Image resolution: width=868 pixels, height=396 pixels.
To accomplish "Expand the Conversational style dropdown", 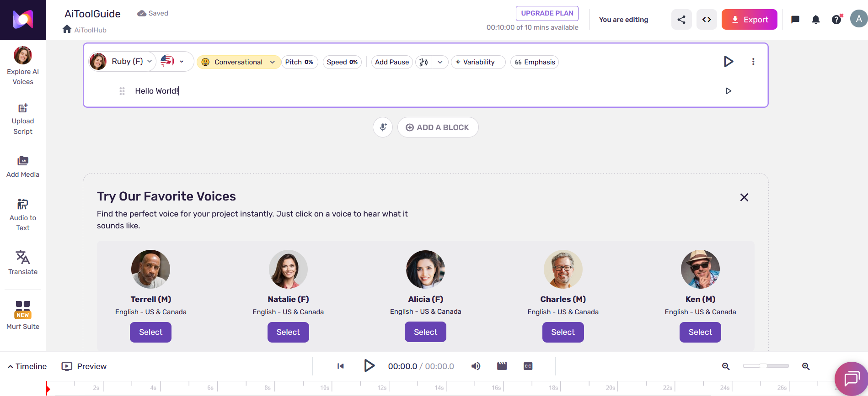I will point(238,62).
